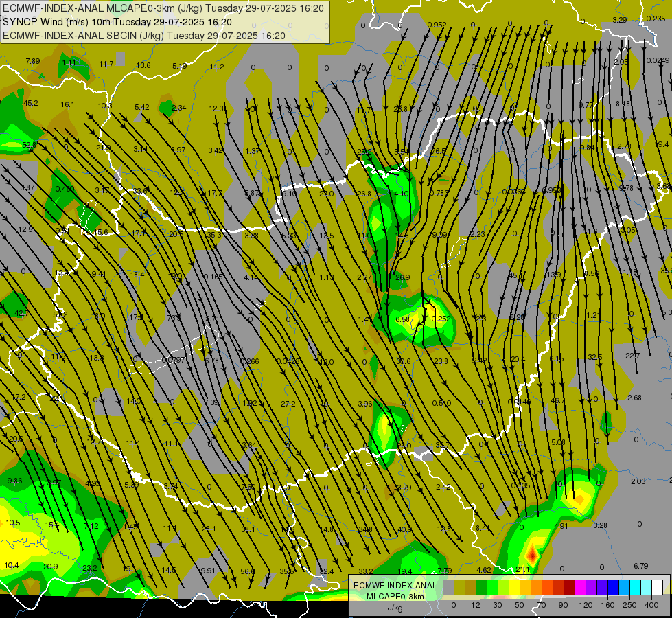Pick the white swatch ending the color scale
This screenshot has height=618, width=672.
coord(658,587)
